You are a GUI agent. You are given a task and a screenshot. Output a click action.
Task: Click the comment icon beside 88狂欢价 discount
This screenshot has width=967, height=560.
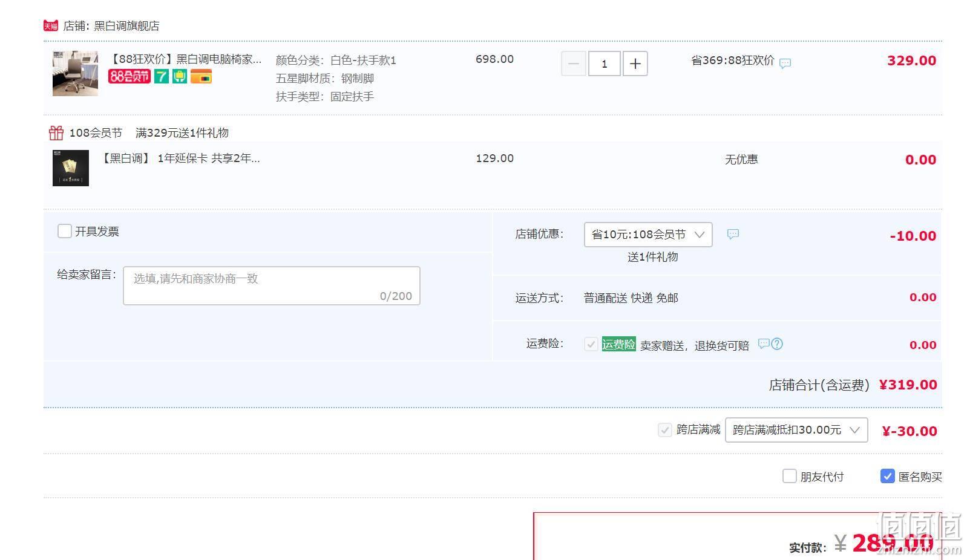click(x=785, y=63)
